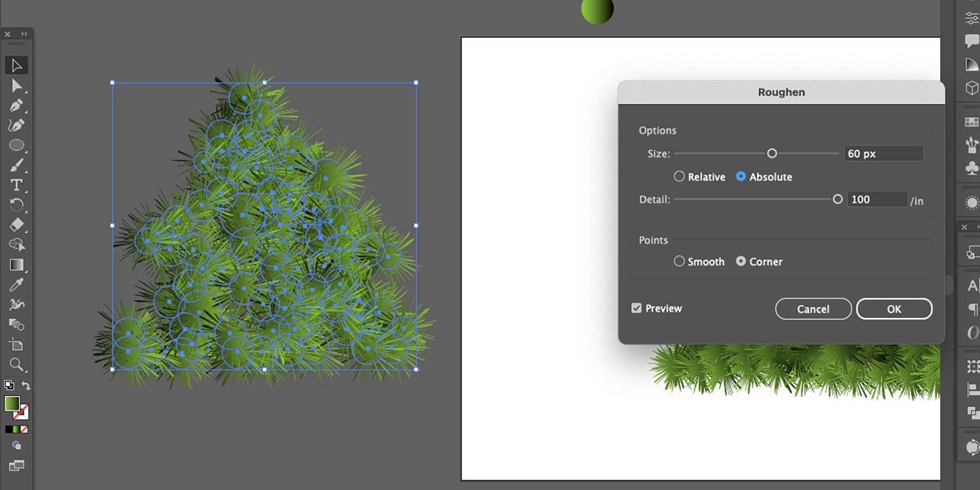This screenshot has width=980, height=490.
Task: Select the Eraser tool
Action: coord(16,225)
